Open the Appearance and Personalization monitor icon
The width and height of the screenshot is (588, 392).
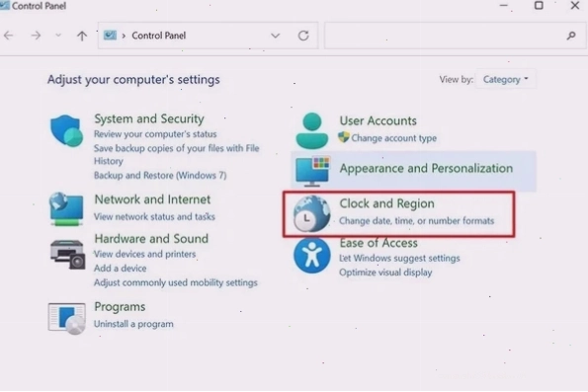312,171
